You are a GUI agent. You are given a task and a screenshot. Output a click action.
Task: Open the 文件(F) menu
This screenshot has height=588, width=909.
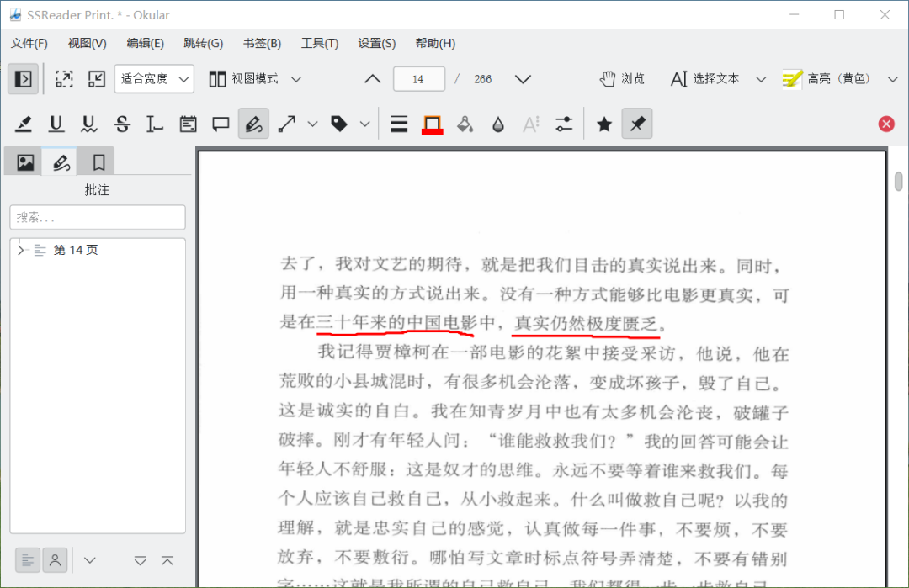(29, 44)
